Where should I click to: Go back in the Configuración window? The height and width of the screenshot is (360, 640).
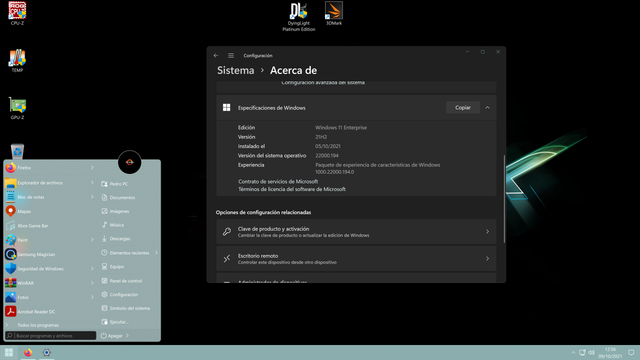216,56
